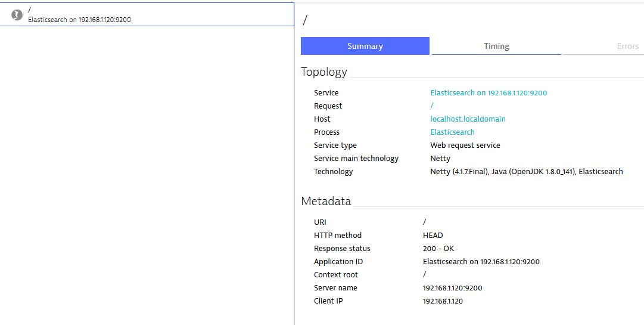Open the Errors tab

pos(627,46)
